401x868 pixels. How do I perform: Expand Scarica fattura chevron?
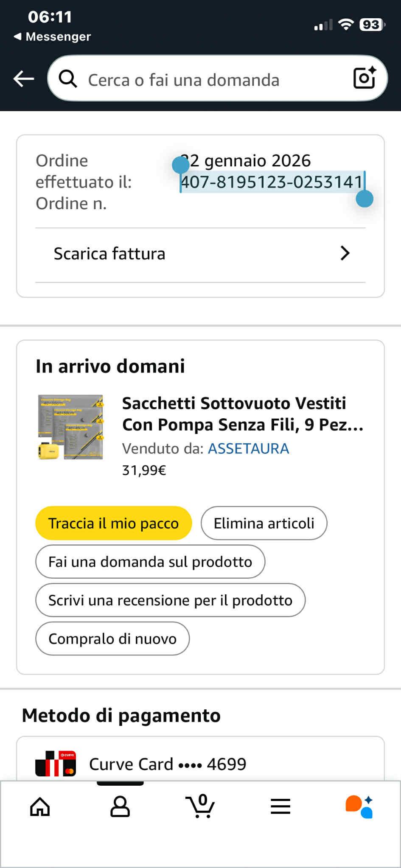pos(345,253)
